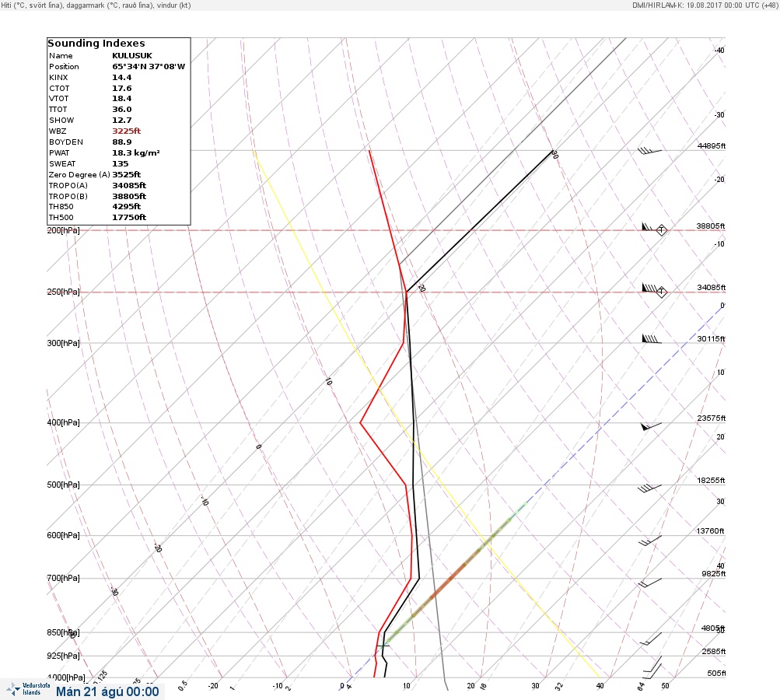Click the 44895ft height label

712,145
